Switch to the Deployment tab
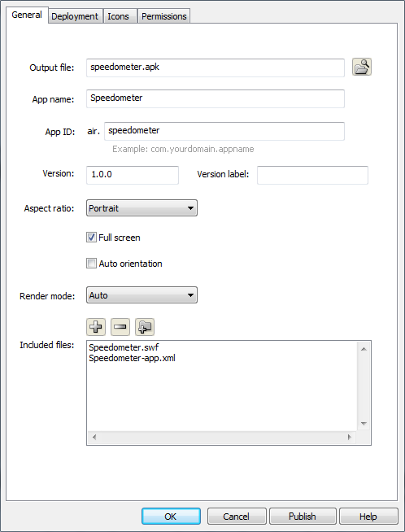 pyautogui.click(x=75, y=16)
